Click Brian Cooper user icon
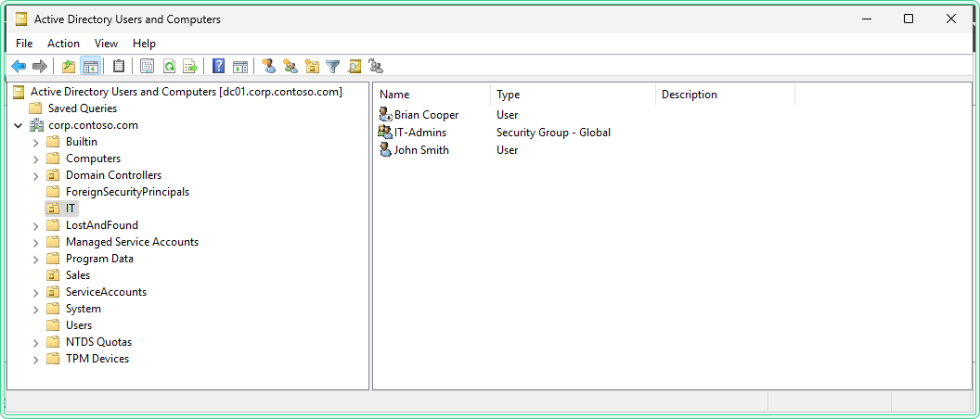Screen dimensions: 980x419 point(386,114)
